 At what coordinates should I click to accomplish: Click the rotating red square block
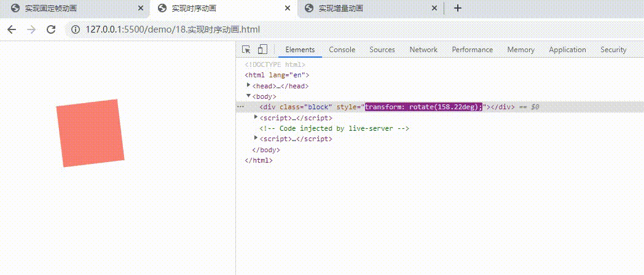tap(90, 133)
